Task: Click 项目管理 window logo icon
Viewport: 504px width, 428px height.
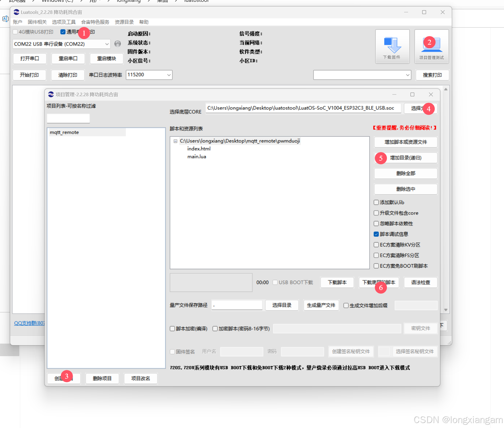Action: pyautogui.click(x=51, y=94)
